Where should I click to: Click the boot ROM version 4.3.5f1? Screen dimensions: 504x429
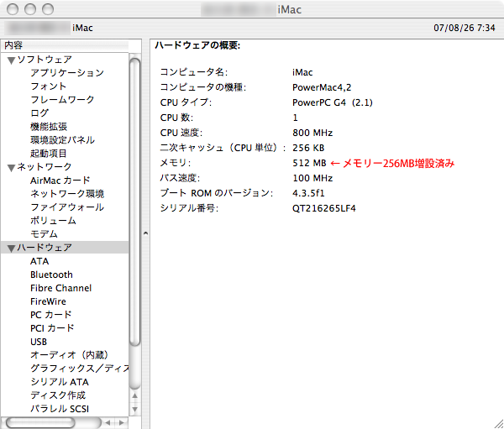308,193
